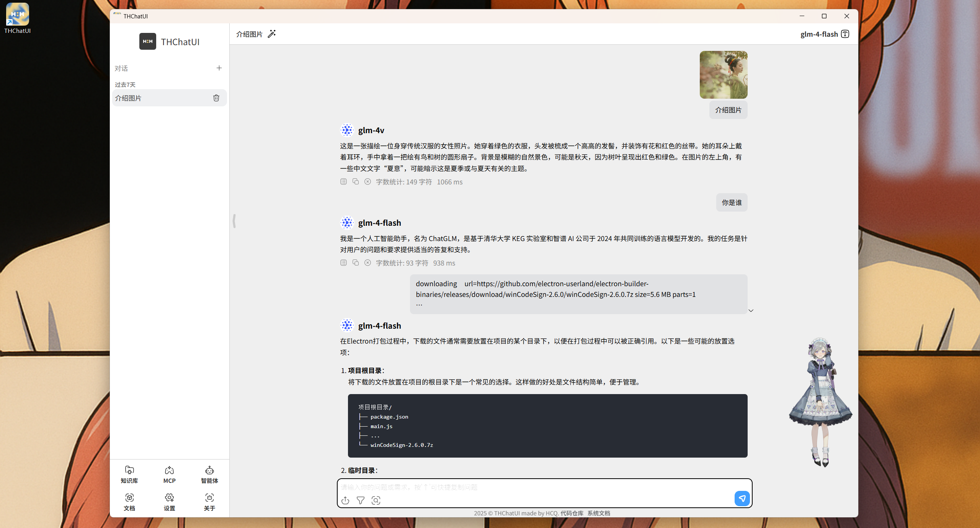Viewport: 980px width, 528px height.
Task: Open the MCP panel
Action: point(169,474)
